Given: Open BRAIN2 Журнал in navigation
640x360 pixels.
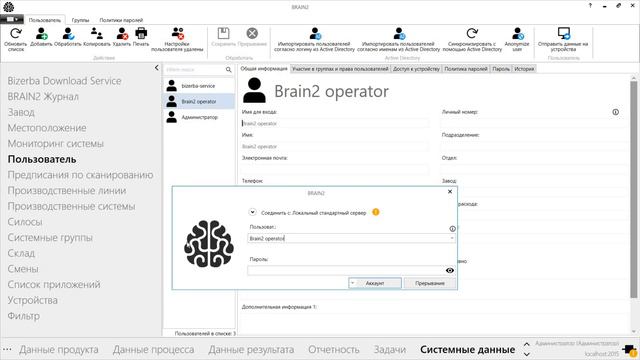Looking at the screenshot, I should click(43, 97).
